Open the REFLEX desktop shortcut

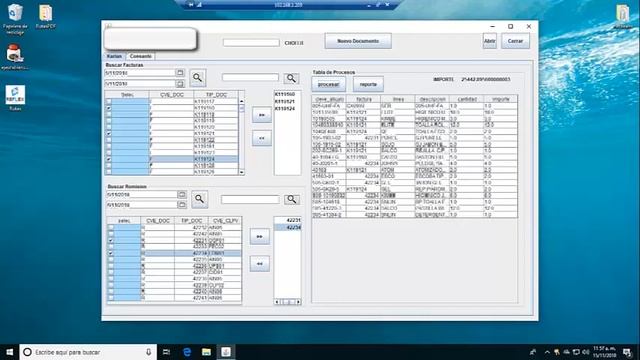pyautogui.click(x=15, y=98)
